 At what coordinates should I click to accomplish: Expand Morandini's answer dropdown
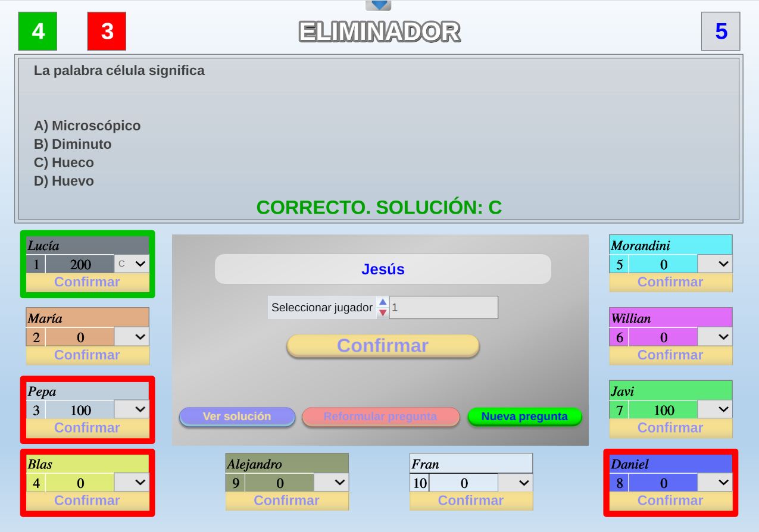pyautogui.click(x=715, y=264)
